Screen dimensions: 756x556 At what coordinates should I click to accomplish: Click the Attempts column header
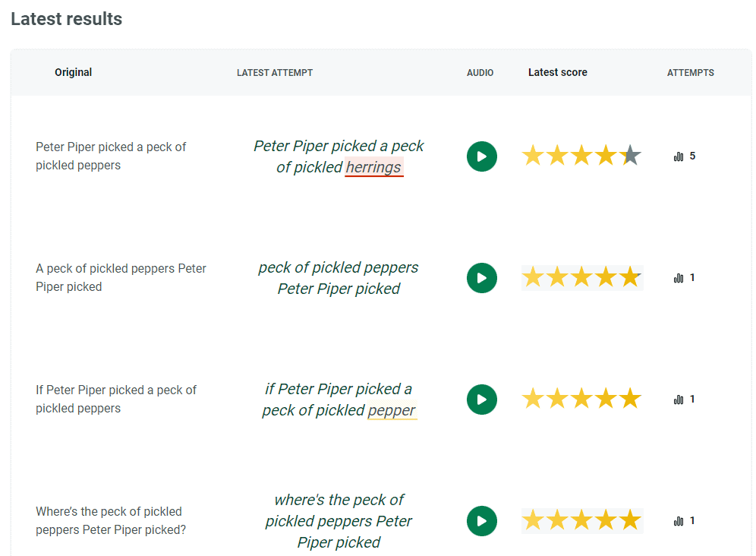tap(690, 73)
